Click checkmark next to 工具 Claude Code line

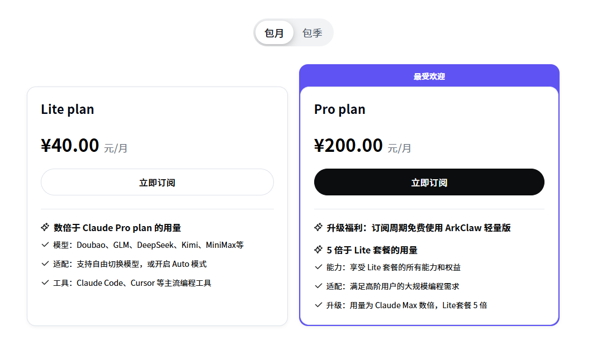pos(45,282)
